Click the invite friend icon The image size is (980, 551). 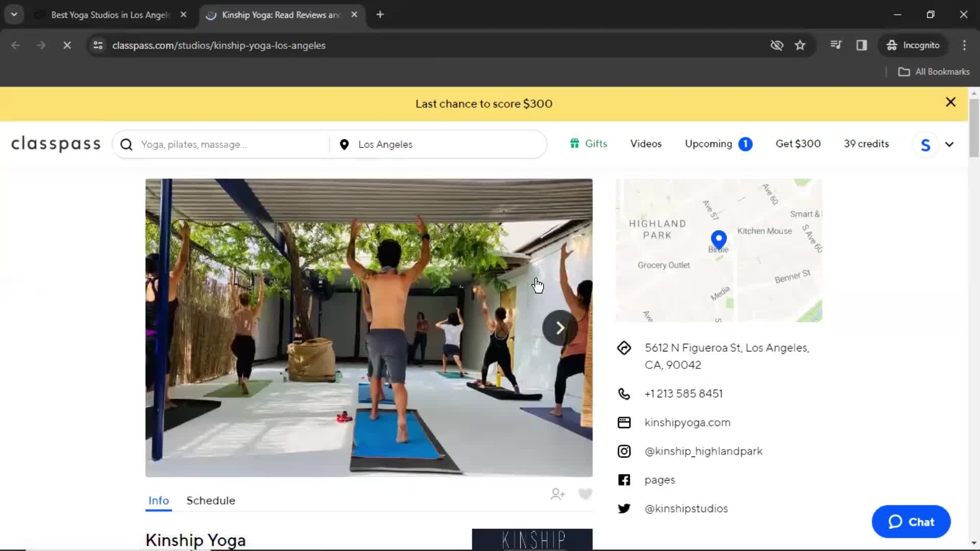[557, 494]
